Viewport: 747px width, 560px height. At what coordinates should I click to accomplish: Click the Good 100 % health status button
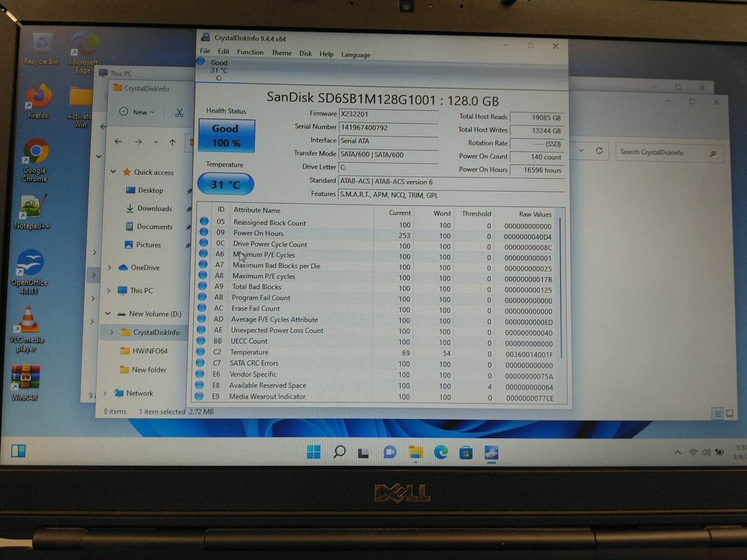click(226, 135)
